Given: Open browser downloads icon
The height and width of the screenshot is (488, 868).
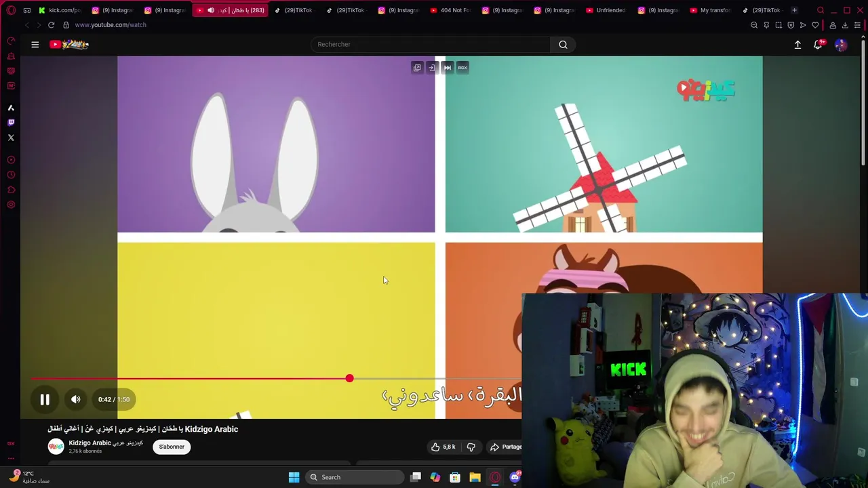Looking at the screenshot, I should pos(845,25).
